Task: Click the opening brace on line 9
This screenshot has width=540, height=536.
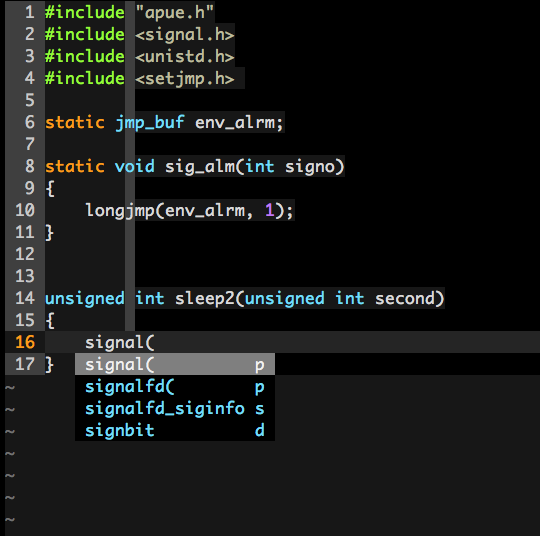Action: [x=50, y=189]
